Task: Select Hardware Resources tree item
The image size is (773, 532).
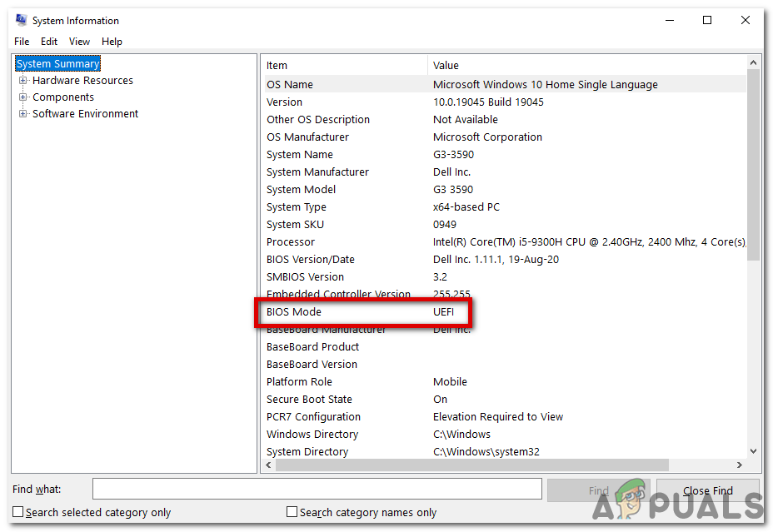Action: coord(82,80)
